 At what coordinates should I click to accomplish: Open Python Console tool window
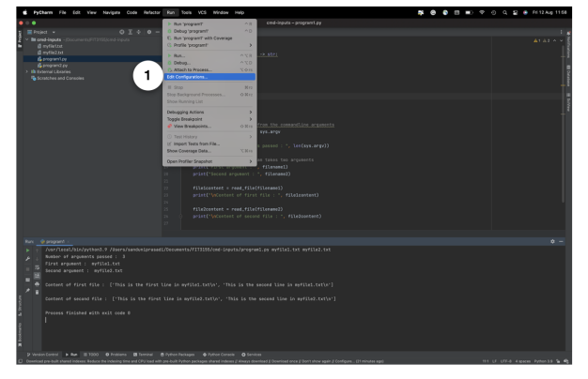(219, 355)
